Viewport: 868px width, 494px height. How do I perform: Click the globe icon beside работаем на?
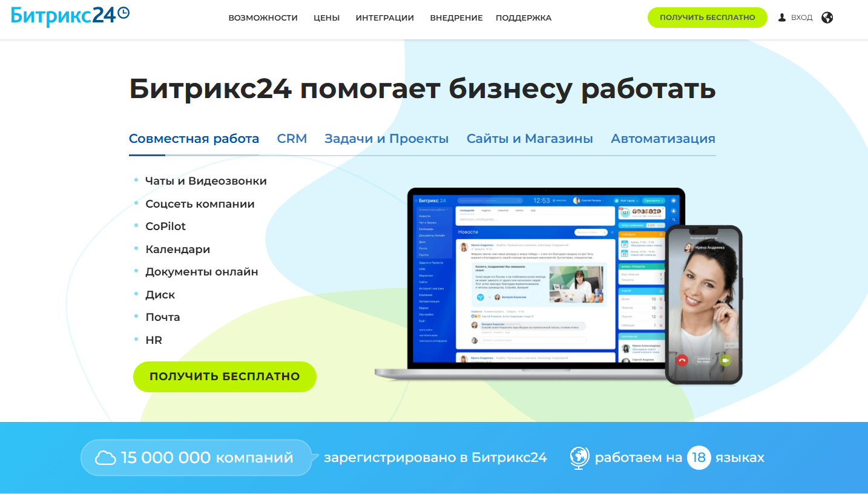coord(579,458)
